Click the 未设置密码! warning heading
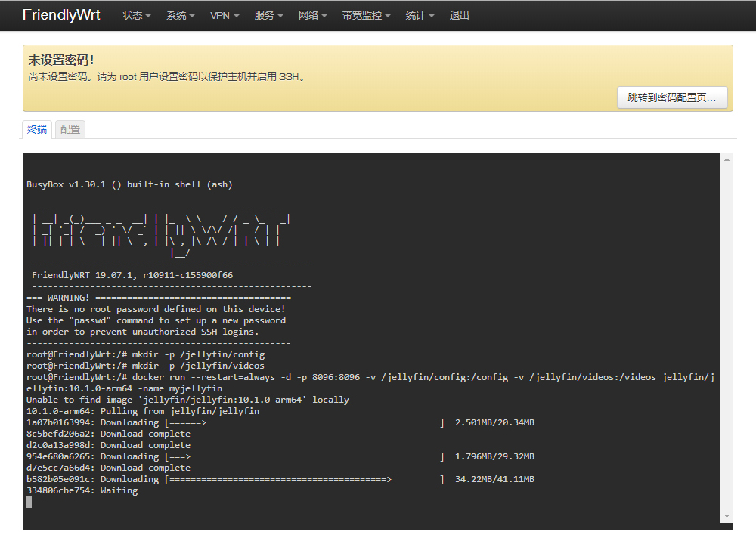 [61, 60]
